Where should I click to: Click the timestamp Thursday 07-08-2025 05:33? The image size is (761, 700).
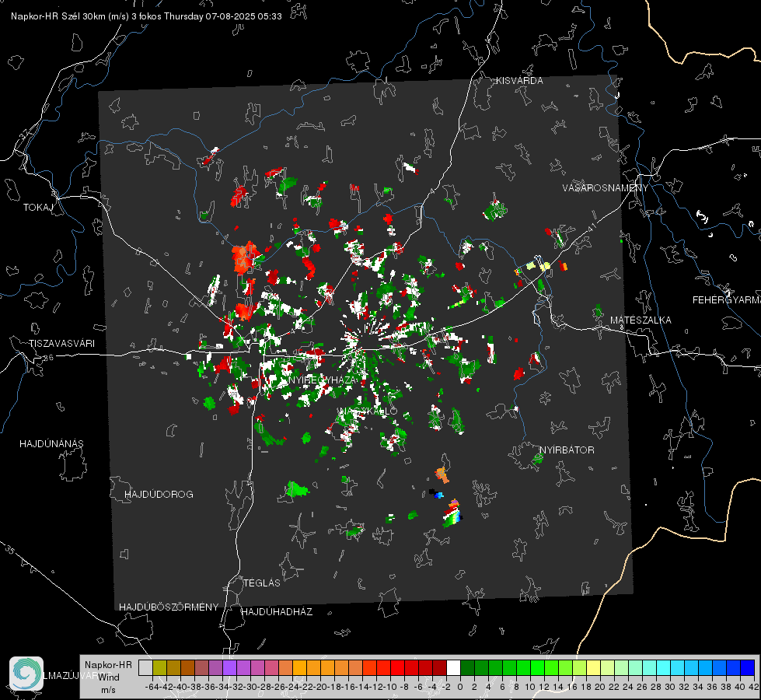tap(223, 16)
